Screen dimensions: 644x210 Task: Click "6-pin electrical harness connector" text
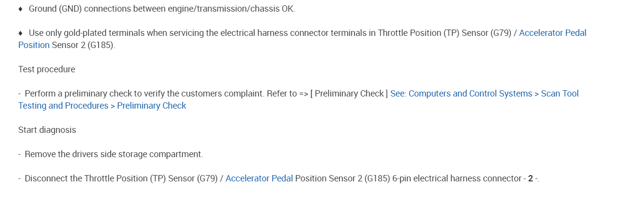456,178
